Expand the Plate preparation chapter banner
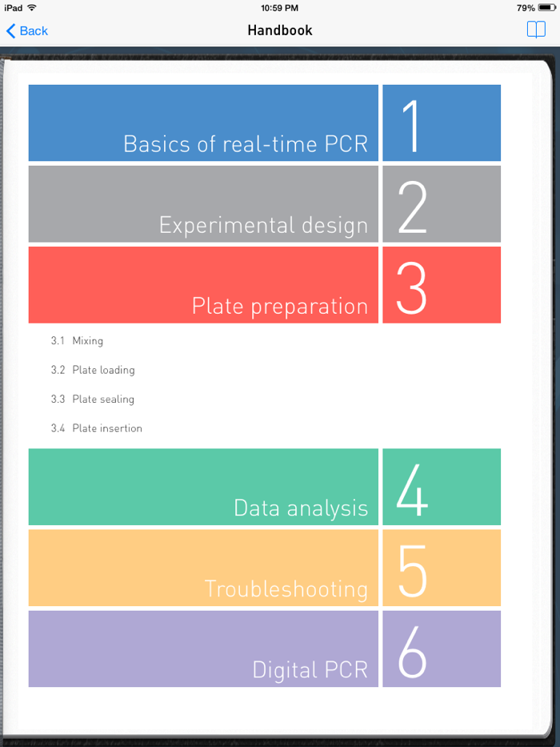 pos(203,284)
